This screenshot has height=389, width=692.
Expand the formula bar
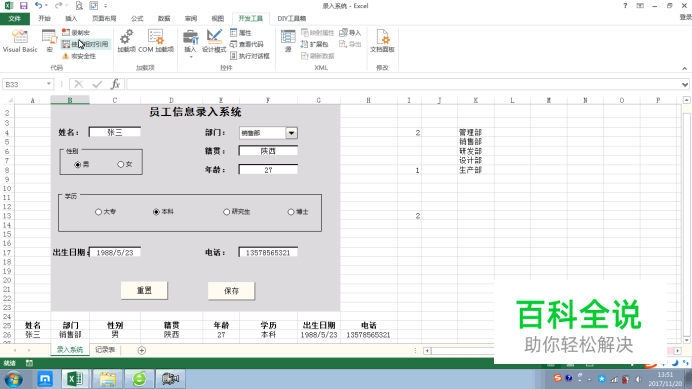685,84
